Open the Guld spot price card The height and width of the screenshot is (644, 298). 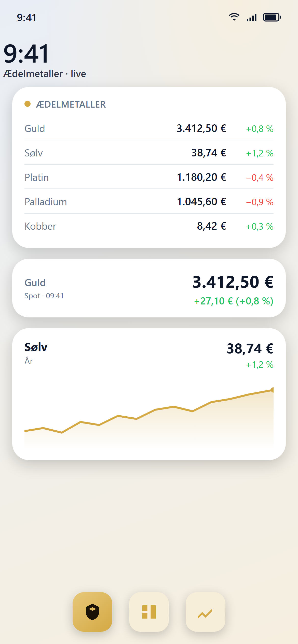(149, 288)
